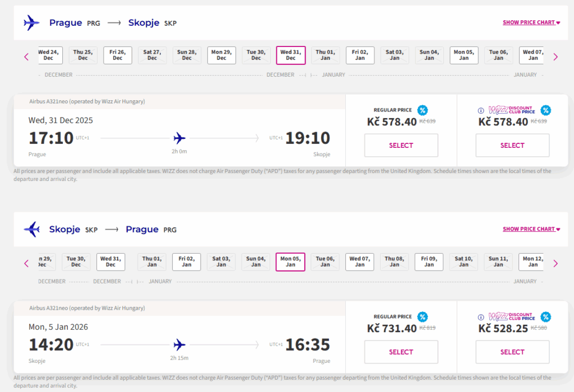Click discount badge beside Kč 528.25 club price

[545, 317]
